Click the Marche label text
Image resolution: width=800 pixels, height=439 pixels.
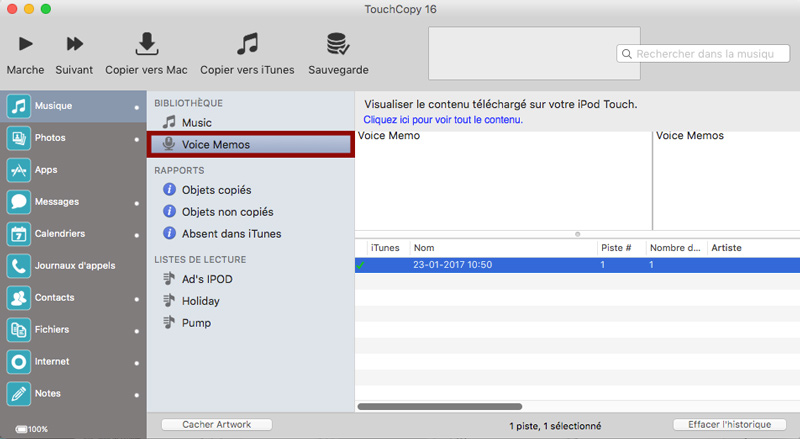[26, 70]
